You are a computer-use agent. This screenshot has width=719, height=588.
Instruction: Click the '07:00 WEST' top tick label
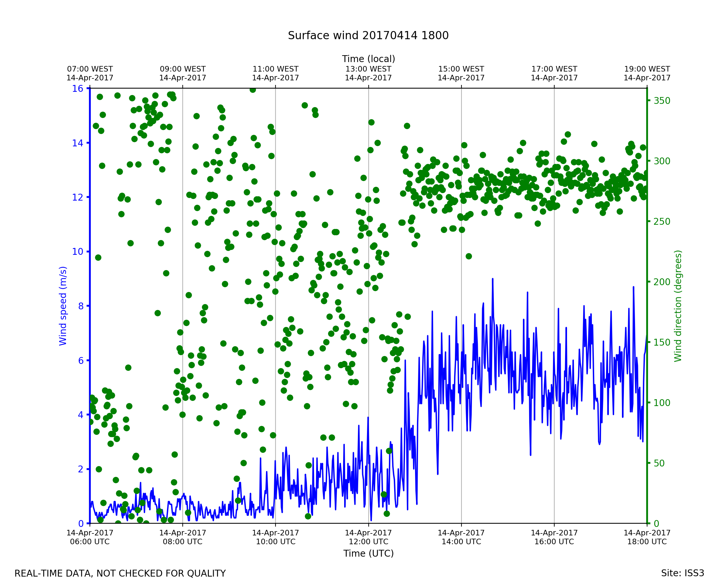(90, 70)
